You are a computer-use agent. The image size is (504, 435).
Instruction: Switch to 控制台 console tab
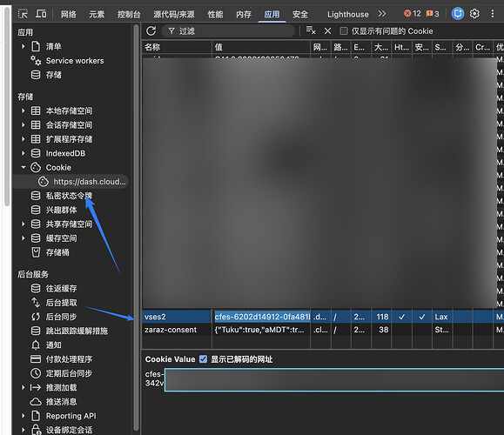(x=129, y=14)
